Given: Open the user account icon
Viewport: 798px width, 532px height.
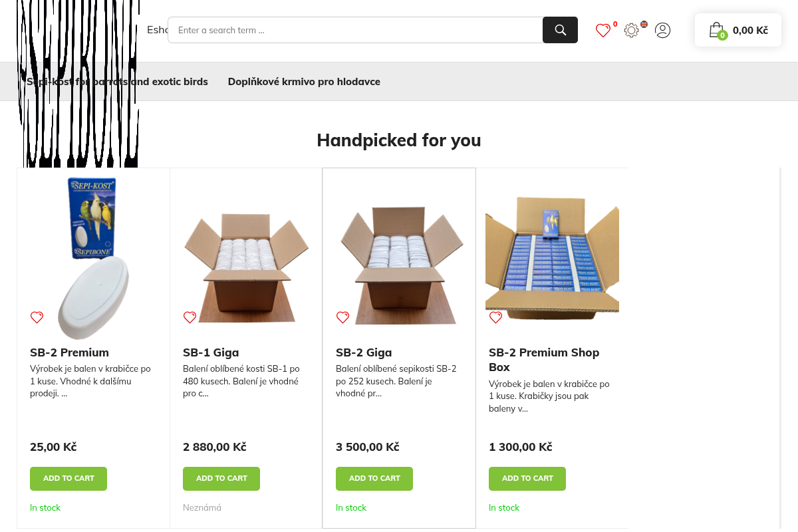Looking at the screenshot, I should point(662,30).
